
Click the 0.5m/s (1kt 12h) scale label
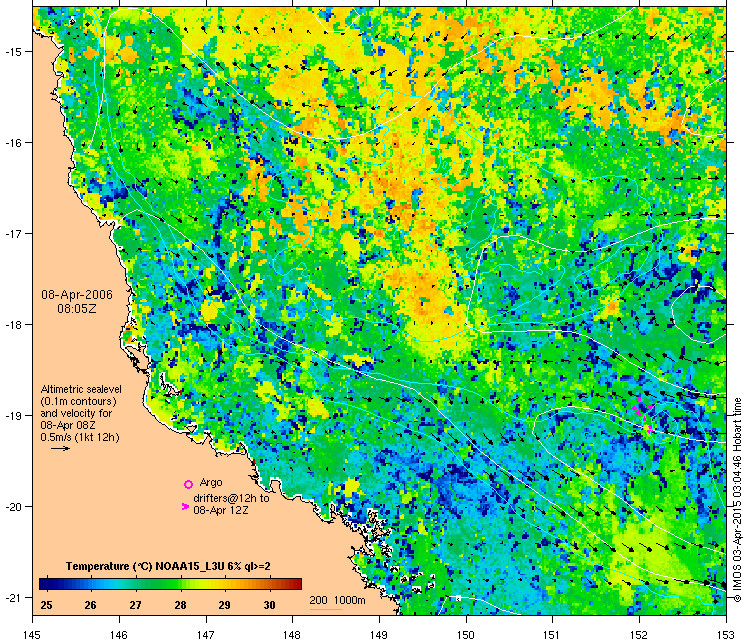(80, 437)
